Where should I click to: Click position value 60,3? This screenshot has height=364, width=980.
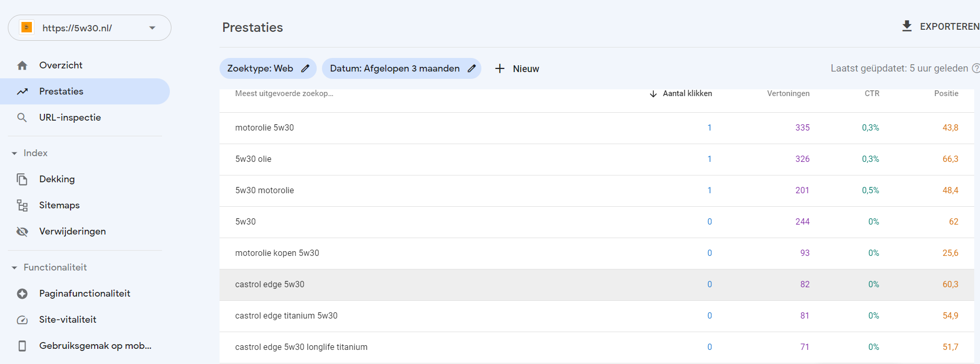coord(950,285)
